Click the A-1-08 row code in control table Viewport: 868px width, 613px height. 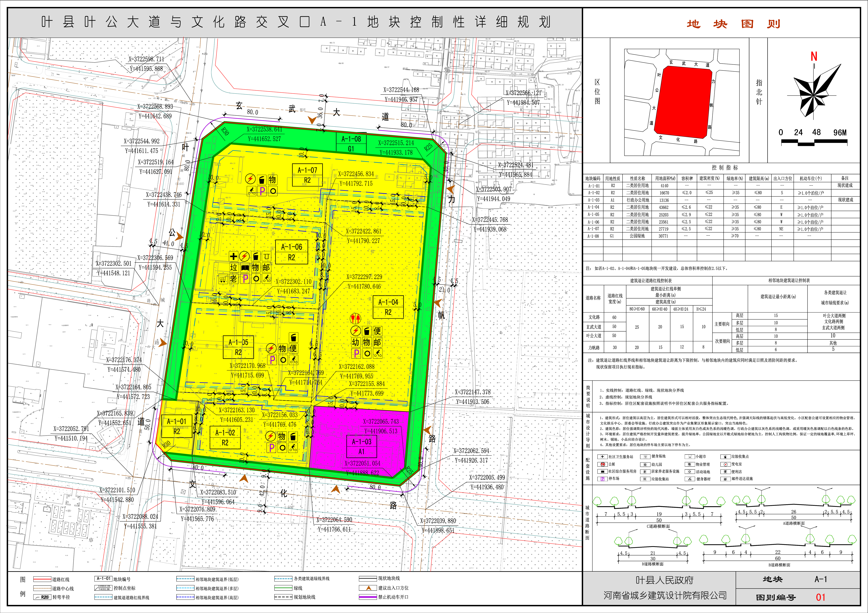pyautogui.click(x=594, y=236)
